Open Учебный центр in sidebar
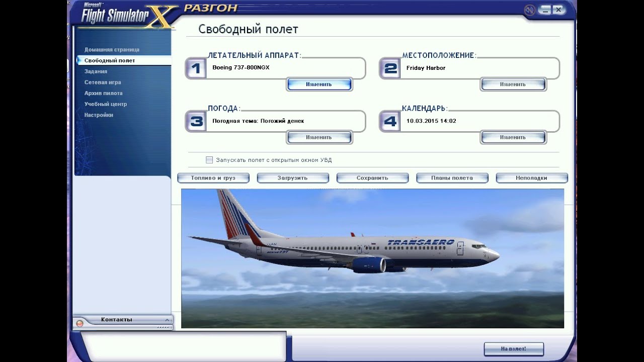 click(x=105, y=104)
